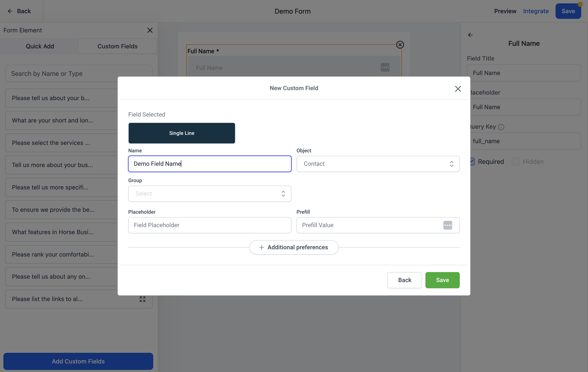The height and width of the screenshot is (372, 588).
Task: Click the Back button in dialog footer
Action: (405, 280)
